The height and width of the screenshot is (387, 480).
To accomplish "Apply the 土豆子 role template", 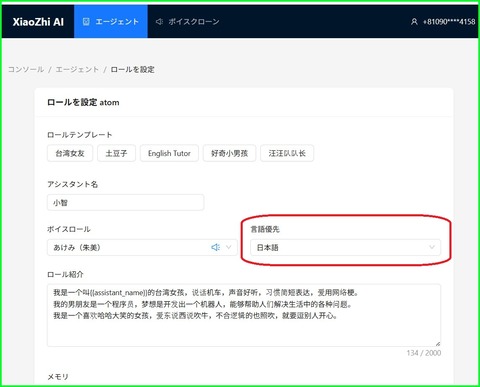I will 116,153.
